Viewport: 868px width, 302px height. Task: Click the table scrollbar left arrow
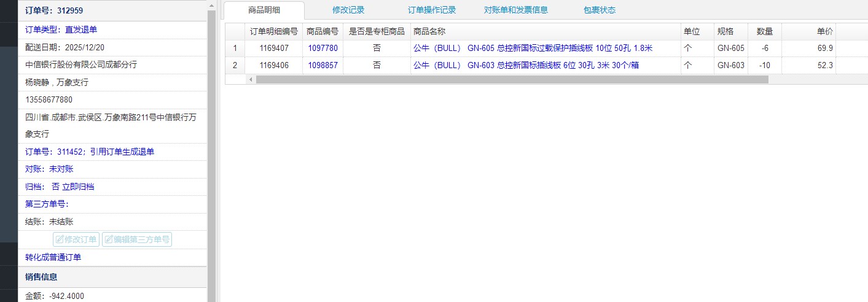(x=250, y=79)
